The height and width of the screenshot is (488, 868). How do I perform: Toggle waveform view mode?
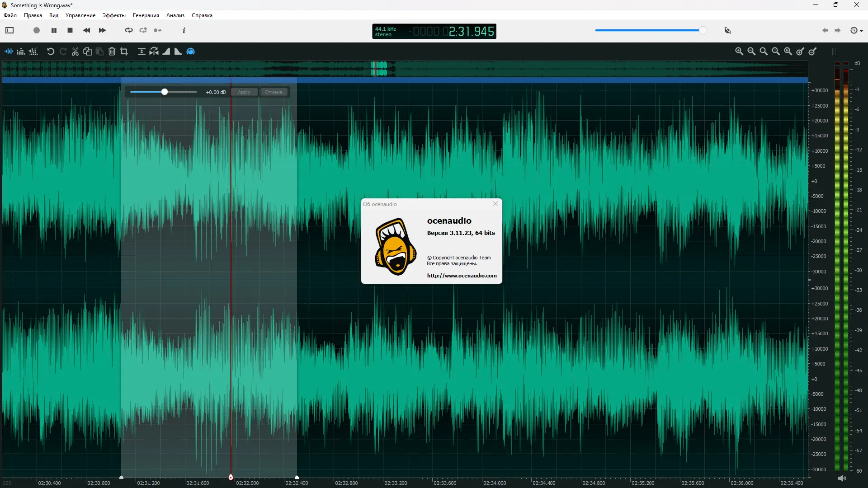click(9, 52)
